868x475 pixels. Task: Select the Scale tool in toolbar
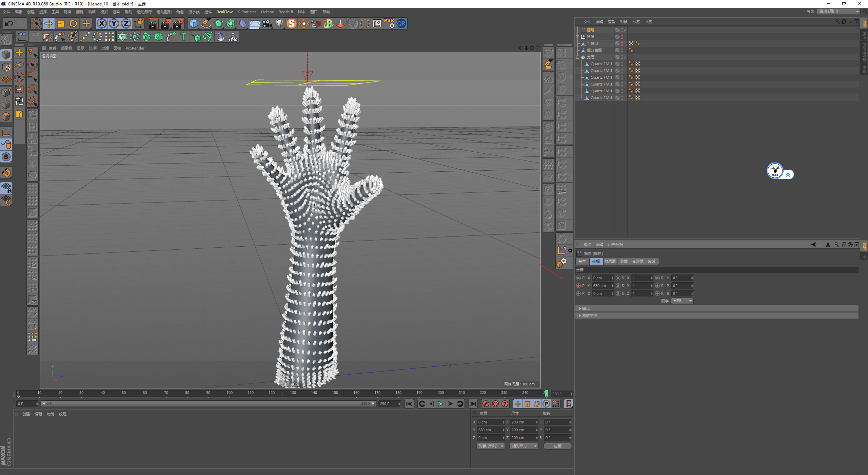click(x=61, y=23)
